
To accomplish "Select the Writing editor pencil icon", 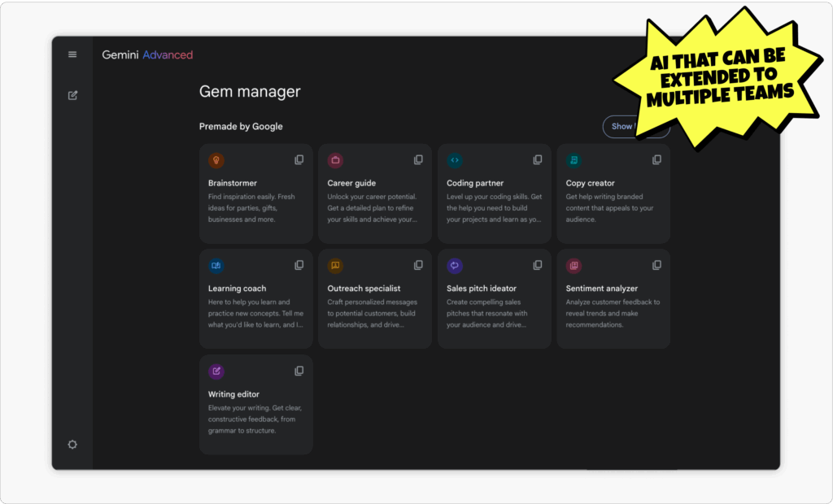I will [x=216, y=371].
